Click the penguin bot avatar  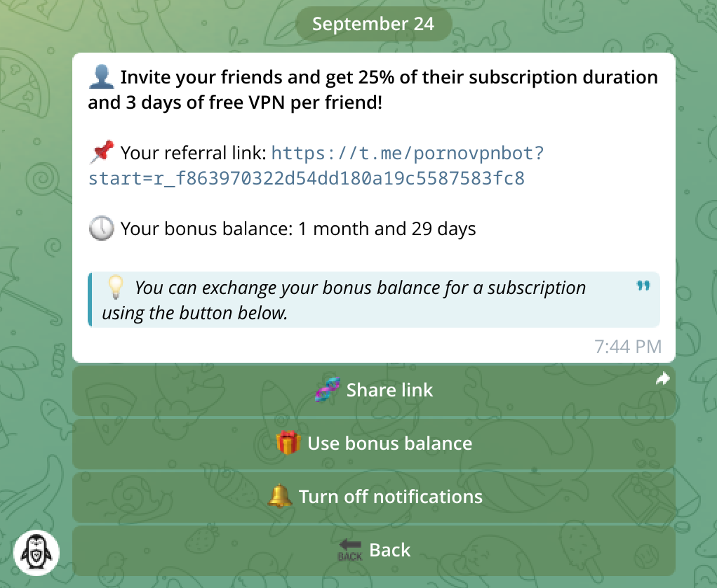(37, 553)
